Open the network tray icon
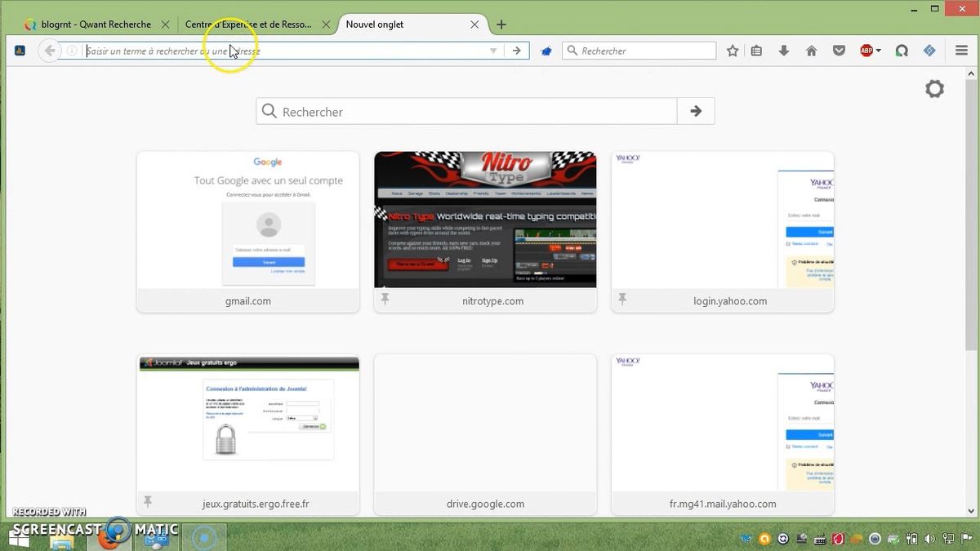The image size is (980, 551). pyautogui.click(x=947, y=539)
